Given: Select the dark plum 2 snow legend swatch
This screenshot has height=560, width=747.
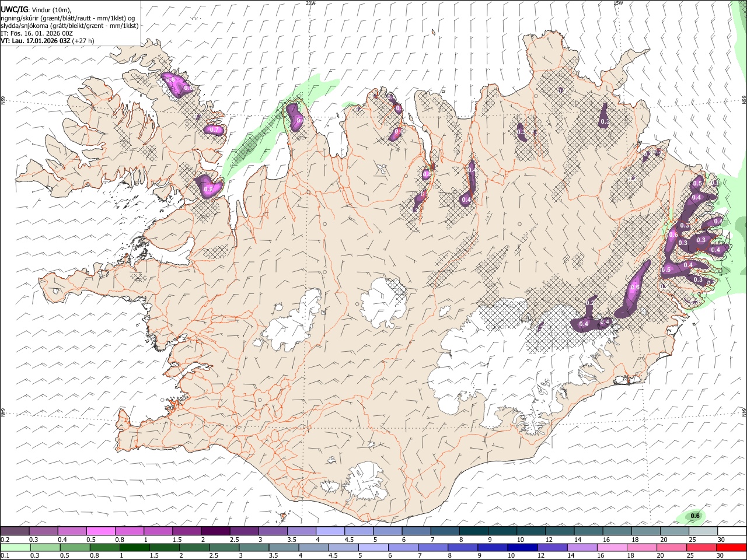Looking at the screenshot, I should tap(215, 531).
